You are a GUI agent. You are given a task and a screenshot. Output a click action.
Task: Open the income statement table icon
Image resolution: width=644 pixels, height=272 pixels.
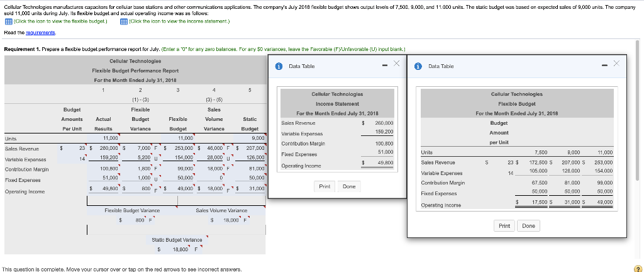(x=123, y=22)
